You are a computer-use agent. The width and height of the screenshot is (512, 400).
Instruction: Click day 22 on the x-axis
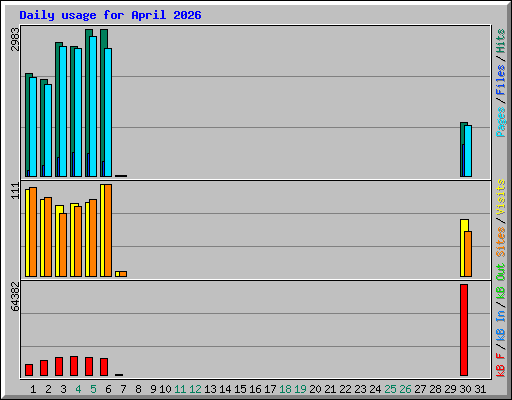point(345,389)
